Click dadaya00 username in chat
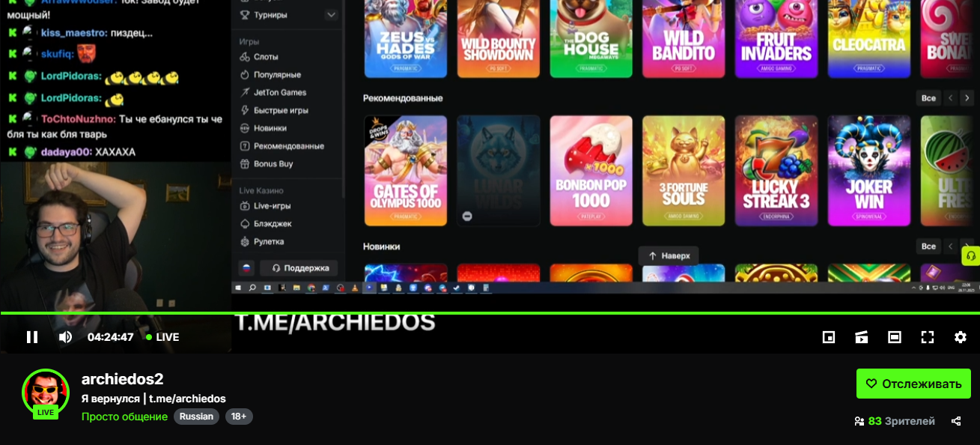Image resolution: width=980 pixels, height=445 pixels. (66, 152)
